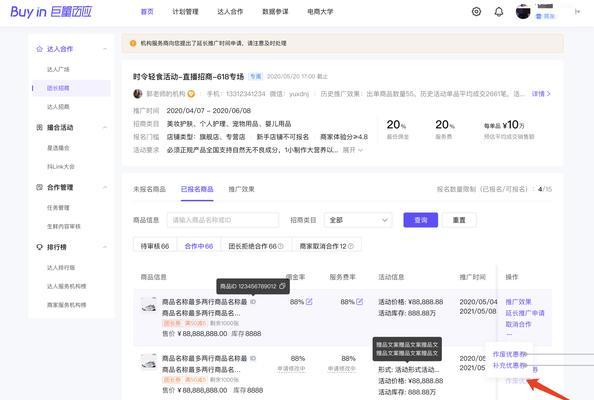Click the collapse icon at far top right
The width and height of the screenshot is (594, 400).
pos(577,12)
